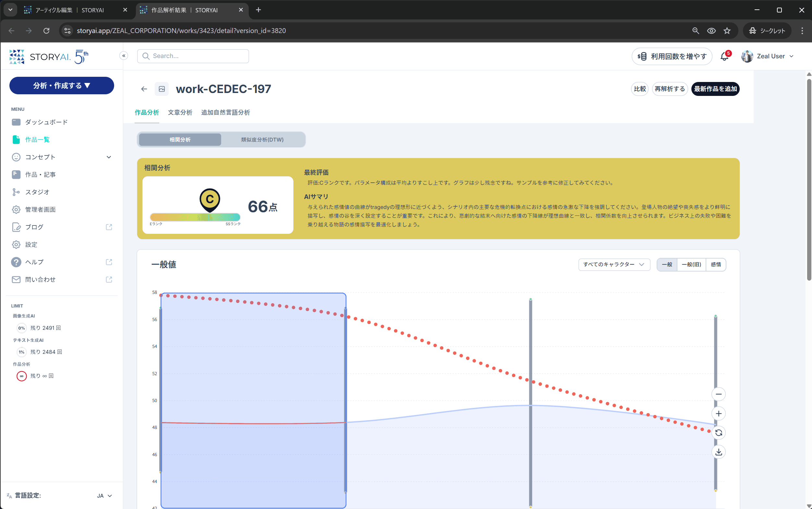The height and width of the screenshot is (509, 812).
Task: Select 感情 chart mode
Action: click(x=716, y=264)
